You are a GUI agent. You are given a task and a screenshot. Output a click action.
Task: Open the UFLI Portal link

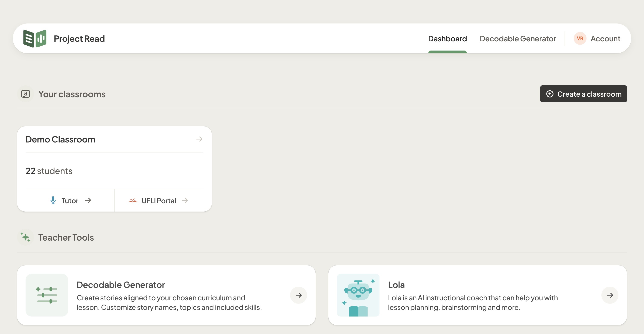pos(159,200)
